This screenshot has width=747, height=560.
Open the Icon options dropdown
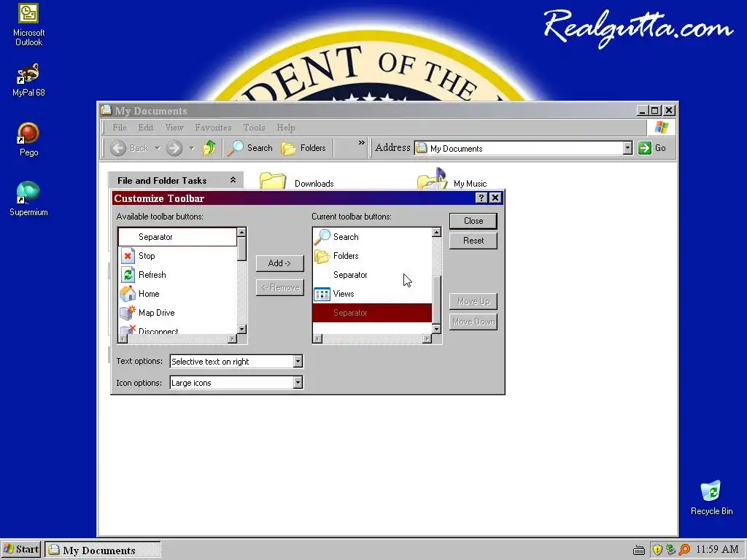pos(298,382)
